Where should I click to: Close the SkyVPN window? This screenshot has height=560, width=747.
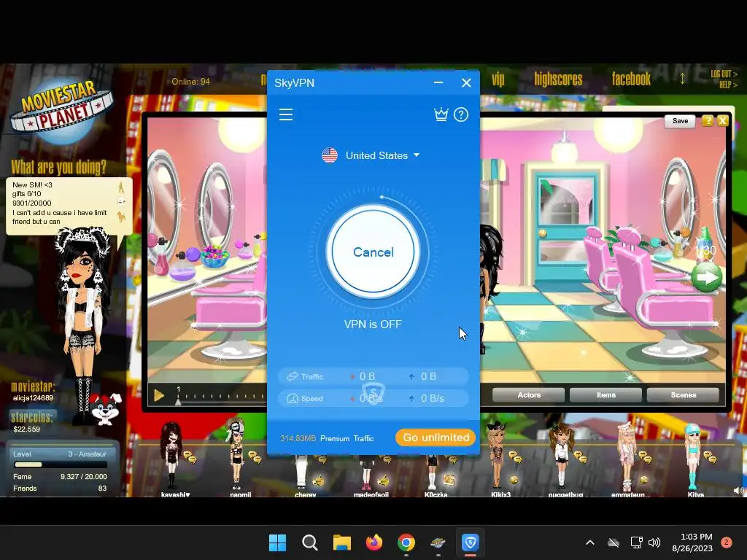[466, 83]
